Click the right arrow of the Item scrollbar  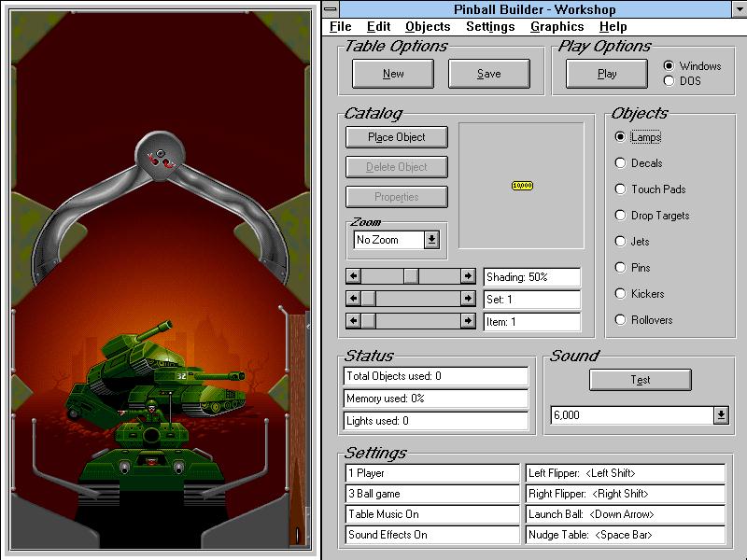[468, 321]
